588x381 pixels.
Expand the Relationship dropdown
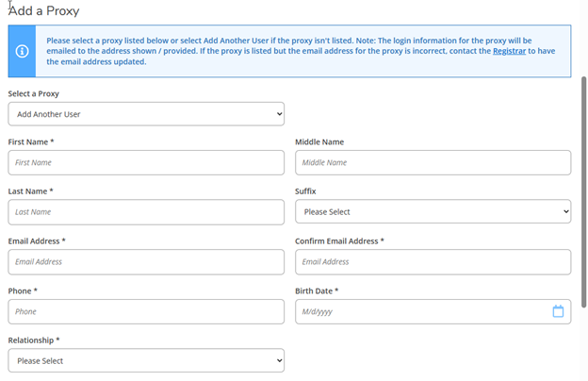point(146,360)
